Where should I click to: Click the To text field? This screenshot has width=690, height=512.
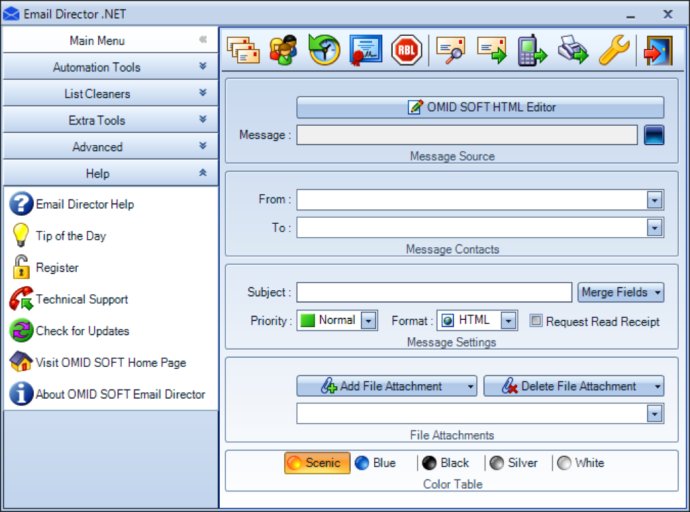click(472, 228)
